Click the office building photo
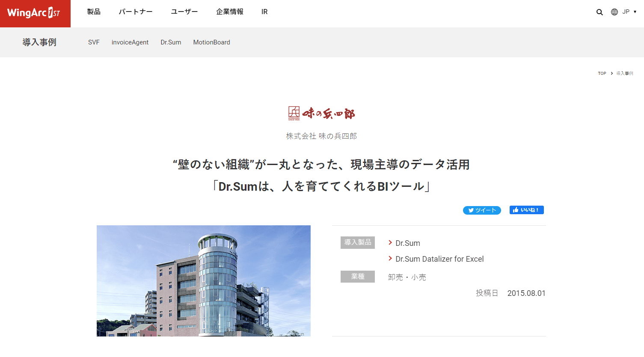Image resolution: width=644 pixels, height=357 pixels. [x=204, y=281]
